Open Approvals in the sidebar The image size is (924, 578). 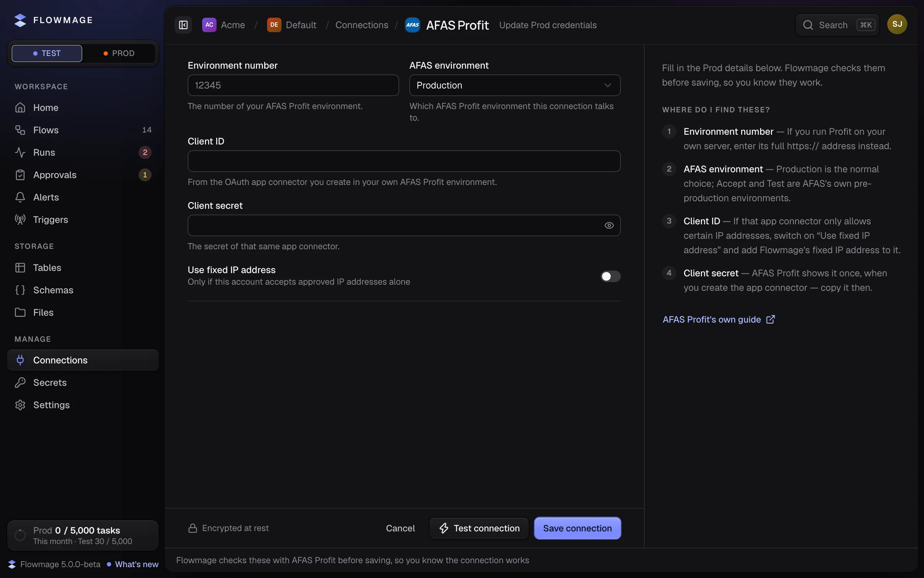point(83,175)
